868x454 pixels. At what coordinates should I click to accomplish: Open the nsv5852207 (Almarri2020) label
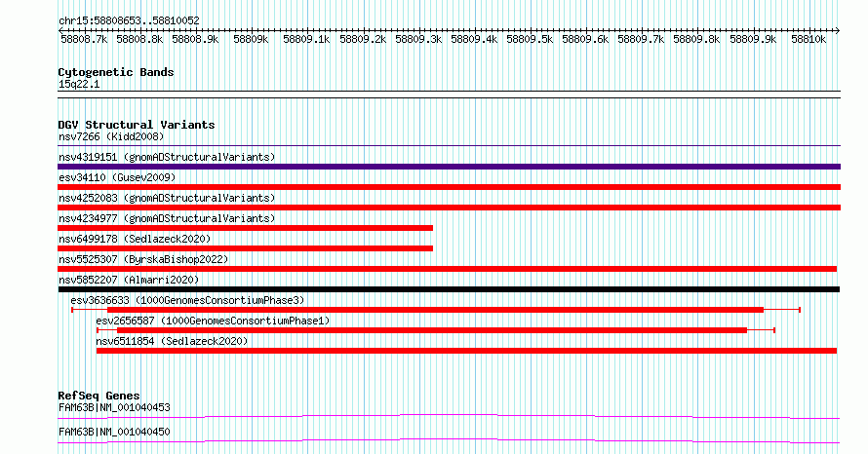pos(129,280)
